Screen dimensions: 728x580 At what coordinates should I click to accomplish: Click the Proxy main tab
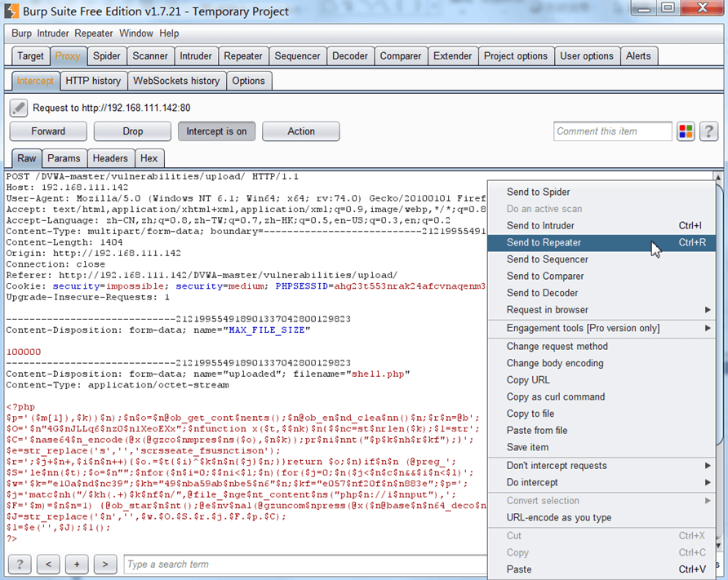tap(68, 56)
